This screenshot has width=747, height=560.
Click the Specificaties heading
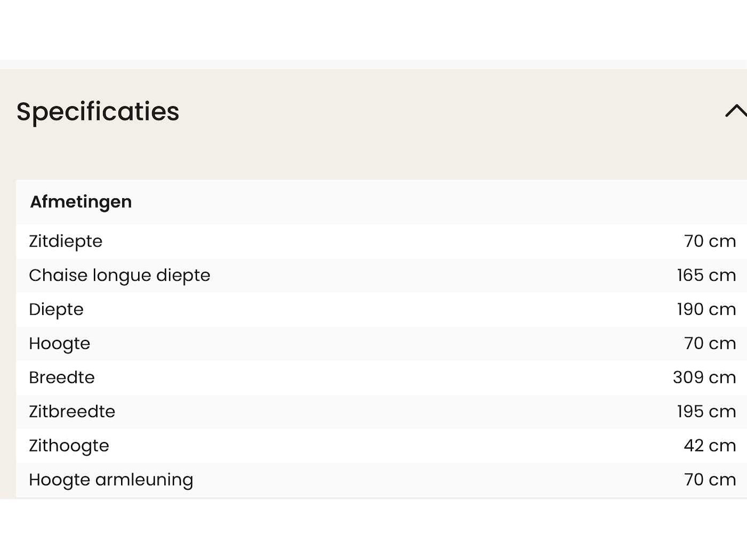point(98,111)
